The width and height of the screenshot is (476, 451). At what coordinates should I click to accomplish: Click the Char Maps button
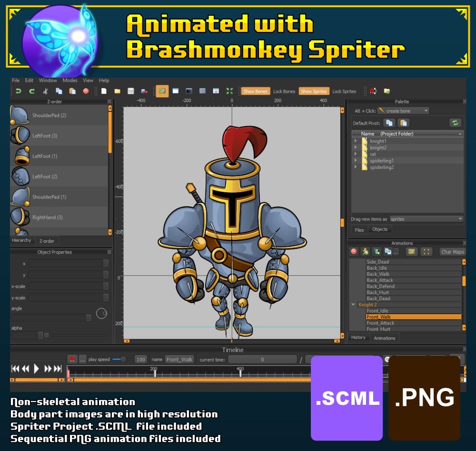(x=452, y=252)
